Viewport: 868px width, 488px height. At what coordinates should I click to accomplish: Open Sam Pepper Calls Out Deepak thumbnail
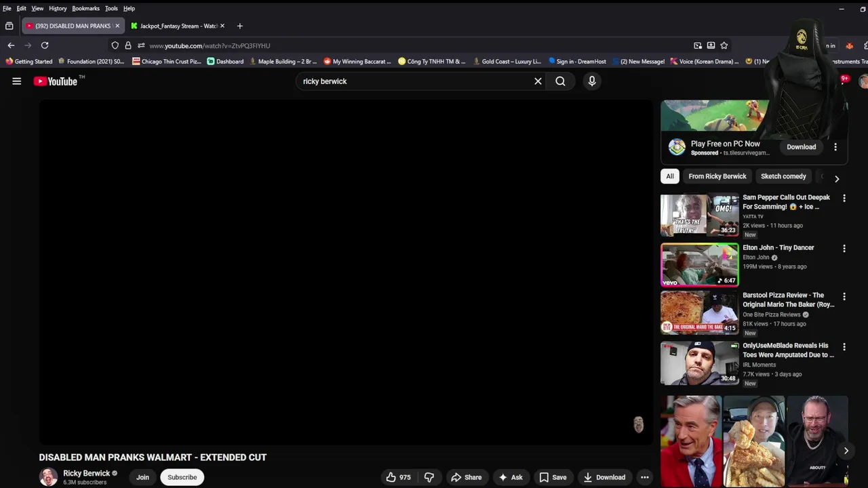pos(700,215)
